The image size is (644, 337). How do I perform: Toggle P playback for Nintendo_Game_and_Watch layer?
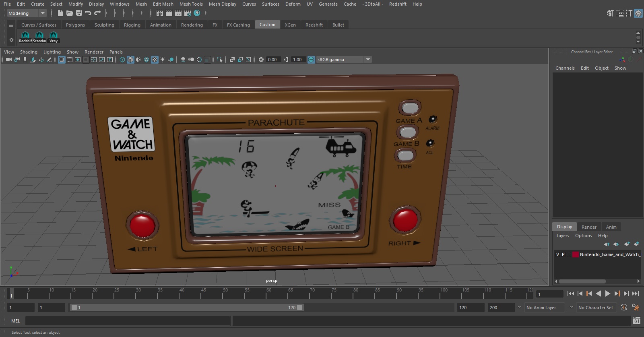(563, 254)
